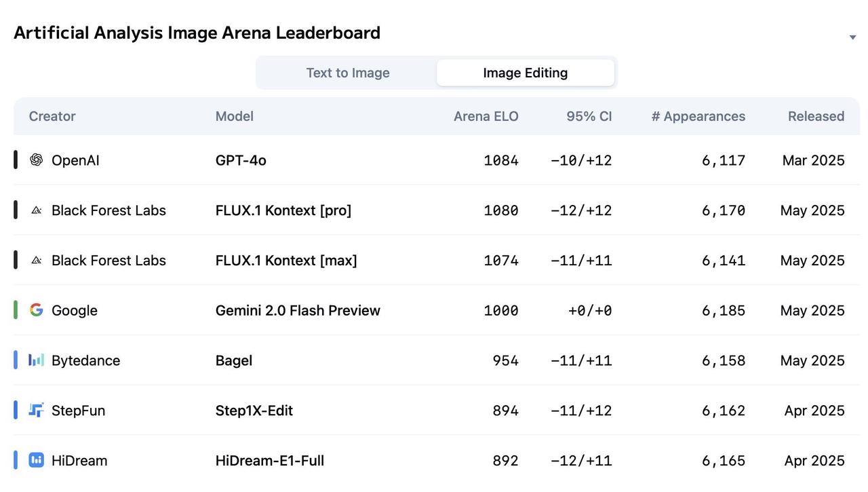
Task: Sort by the Released column header
Action: [816, 116]
